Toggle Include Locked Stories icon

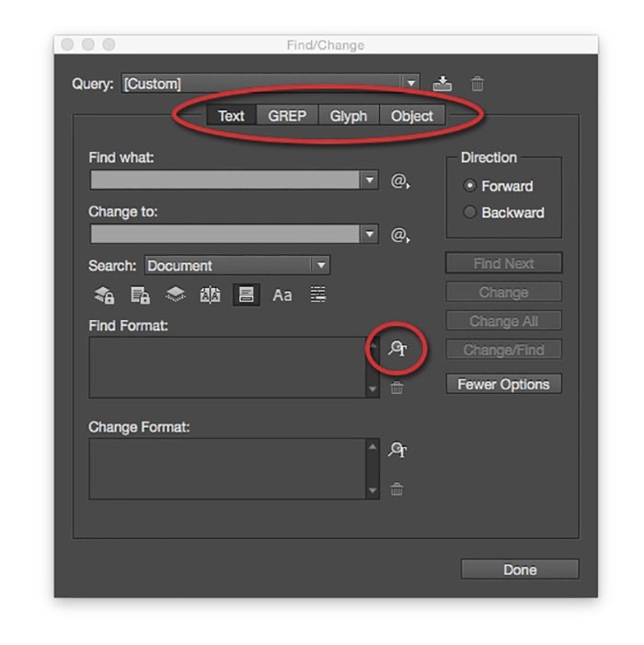click(140, 295)
